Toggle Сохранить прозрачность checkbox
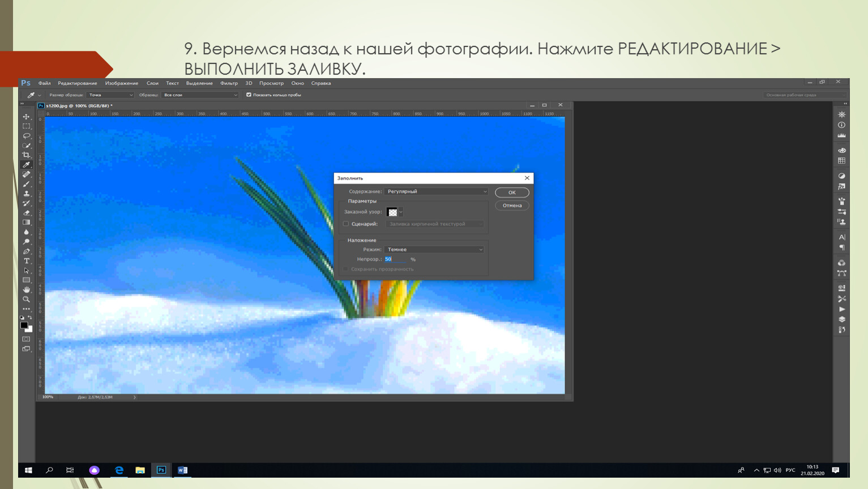The width and height of the screenshot is (868, 489). coord(346,269)
